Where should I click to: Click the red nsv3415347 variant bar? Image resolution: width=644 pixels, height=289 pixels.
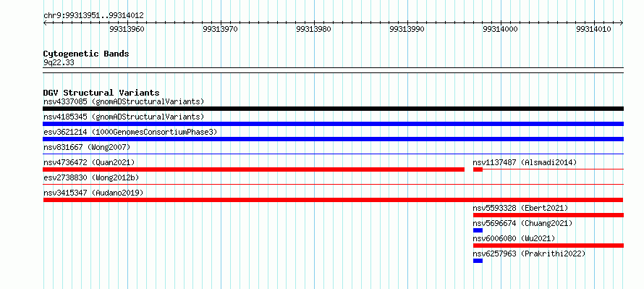coord(333,200)
